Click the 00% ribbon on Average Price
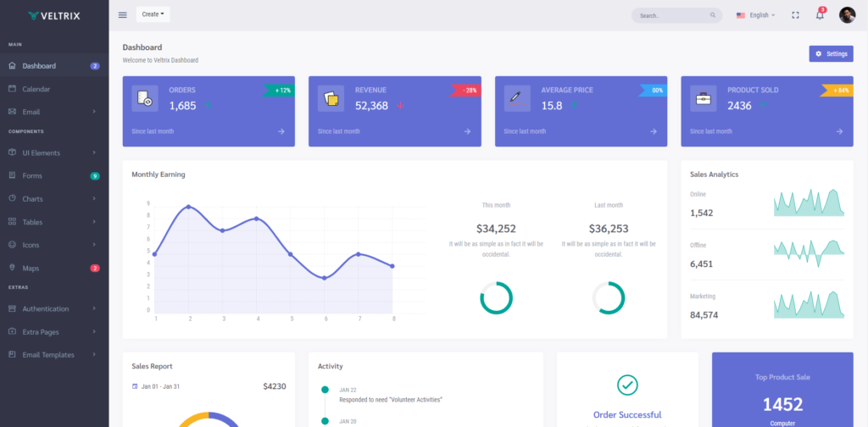 654,90
